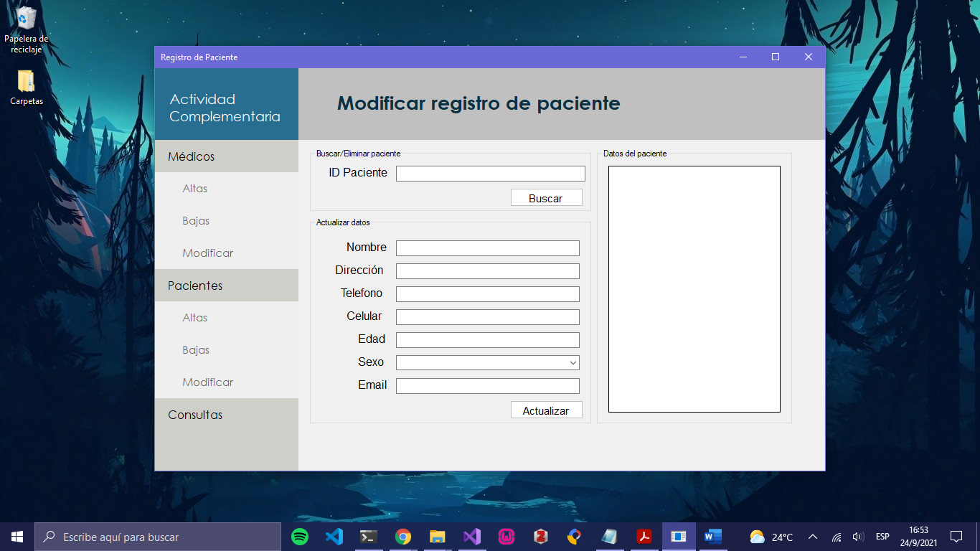Show hidden icons in the system tray
Image resolution: width=980 pixels, height=551 pixels.
click(x=813, y=536)
